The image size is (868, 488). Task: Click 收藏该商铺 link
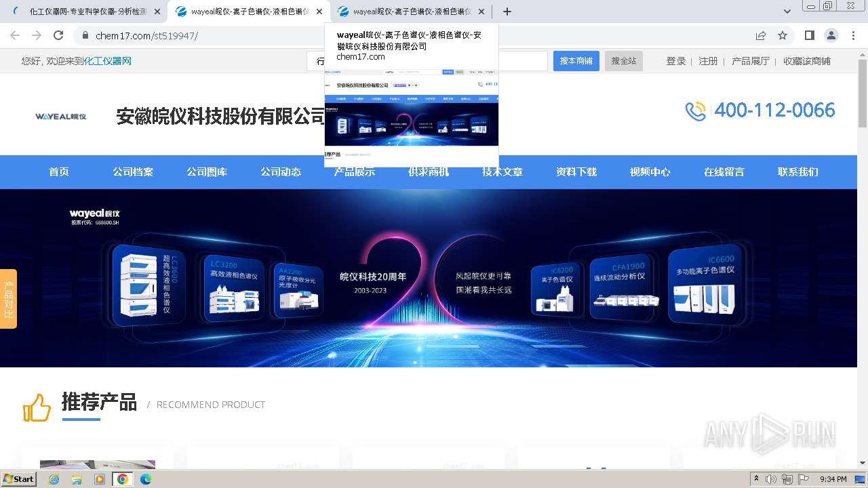(x=807, y=61)
